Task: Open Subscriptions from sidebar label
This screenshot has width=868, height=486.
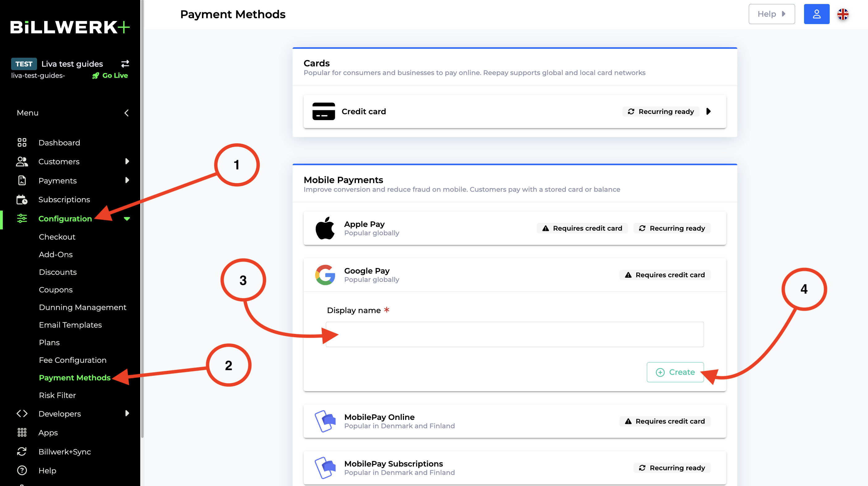Action: (x=64, y=199)
